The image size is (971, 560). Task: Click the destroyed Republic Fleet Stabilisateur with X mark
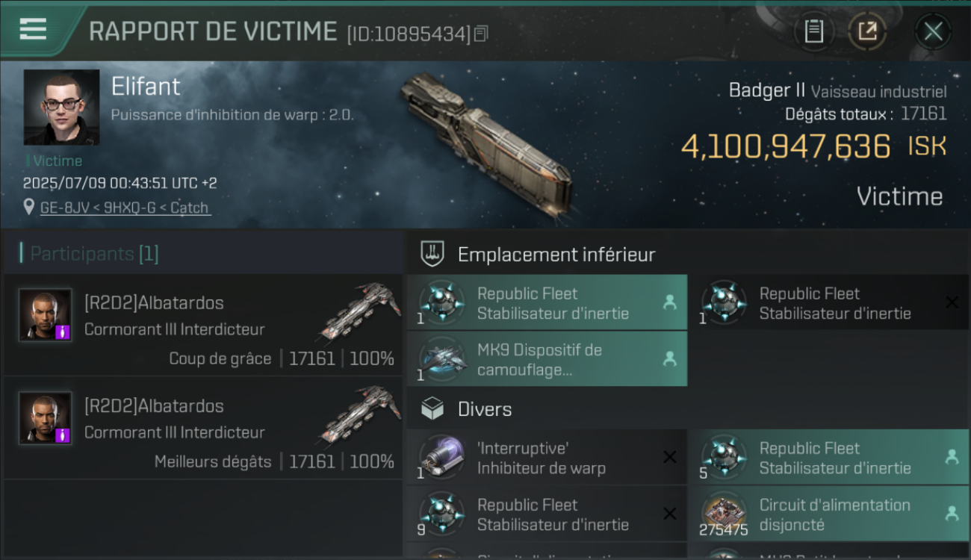(x=828, y=302)
